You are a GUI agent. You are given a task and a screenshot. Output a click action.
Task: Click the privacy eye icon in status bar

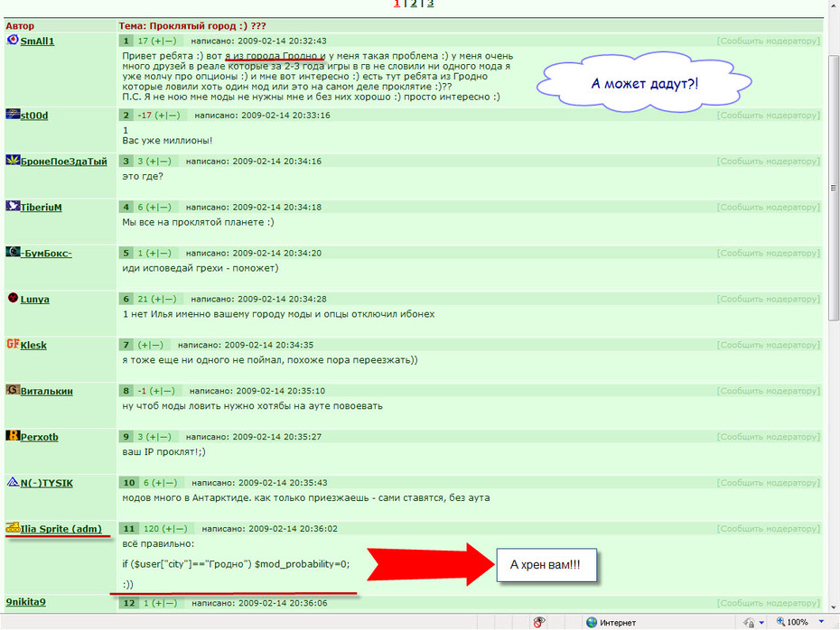pos(539,622)
